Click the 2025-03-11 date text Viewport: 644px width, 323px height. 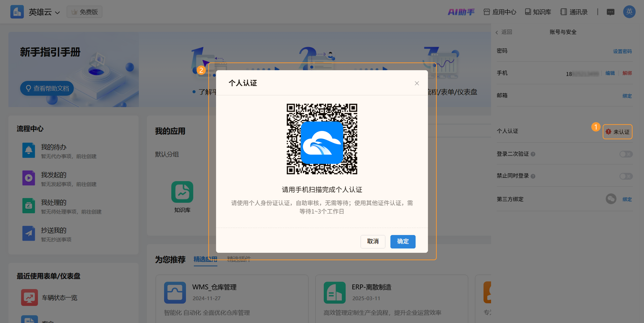pyautogui.click(x=366, y=298)
